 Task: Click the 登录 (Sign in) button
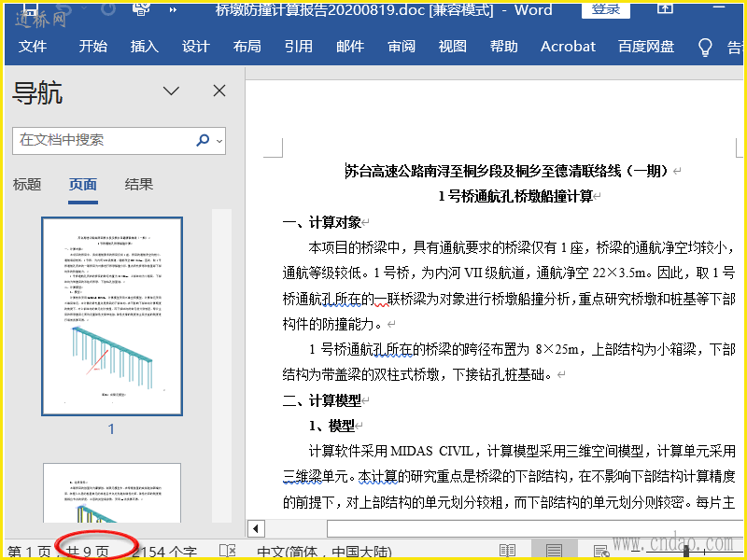click(x=606, y=9)
